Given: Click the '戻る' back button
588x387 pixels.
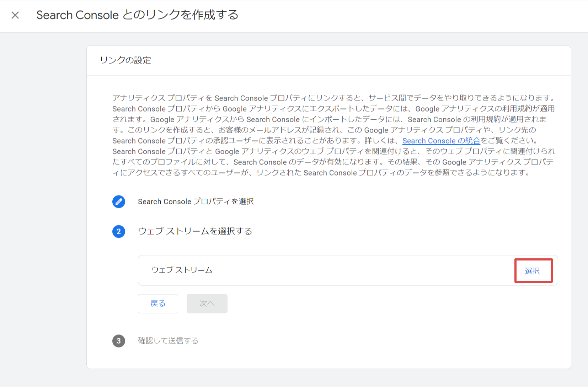Looking at the screenshot, I should [158, 303].
